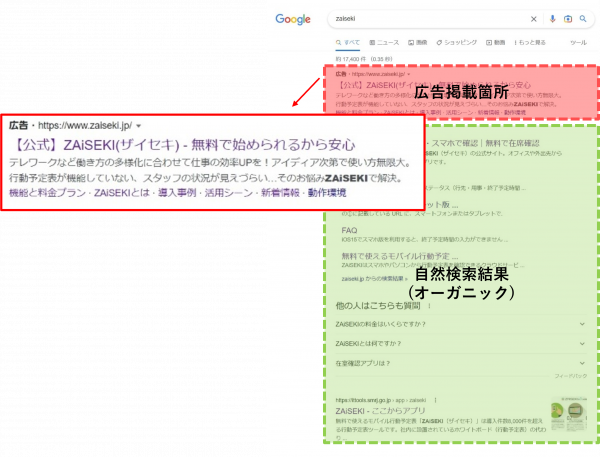The width and height of the screenshot is (600, 457).
Task: Open the "ZAiSEKI - ここからアプリ" result
Action: click(380, 411)
